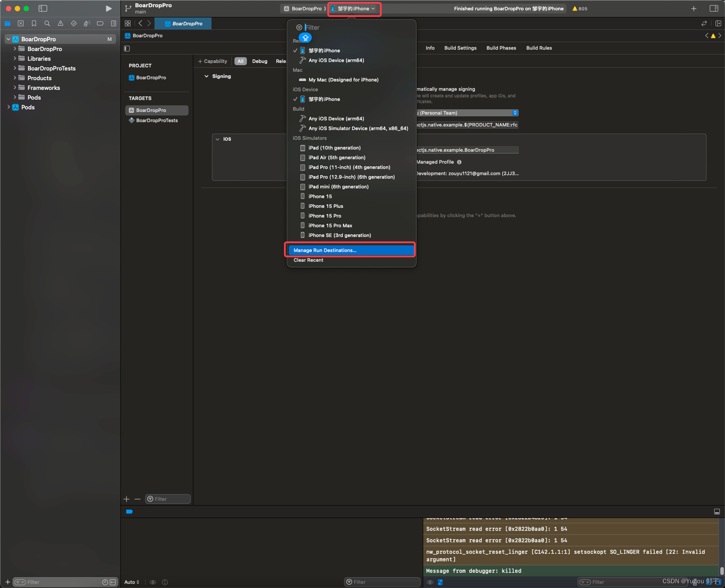The height and width of the screenshot is (588, 725).
Task: Click the scheme/target selector icon
Action: [307, 8]
